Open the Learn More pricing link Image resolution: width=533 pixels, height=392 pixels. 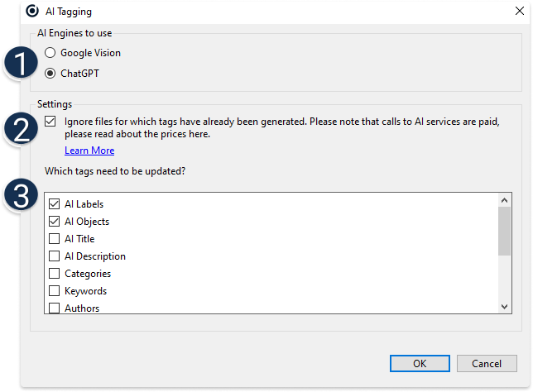tap(89, 151)
